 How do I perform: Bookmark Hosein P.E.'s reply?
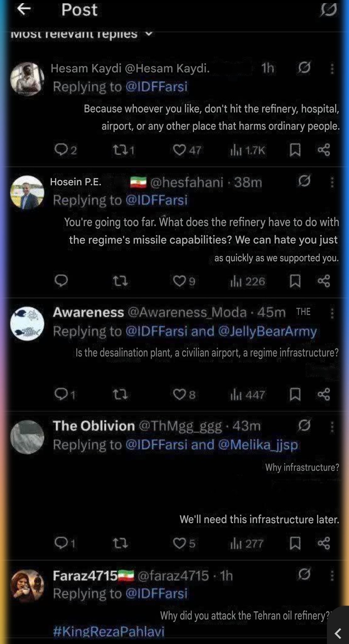coord(295,281)
